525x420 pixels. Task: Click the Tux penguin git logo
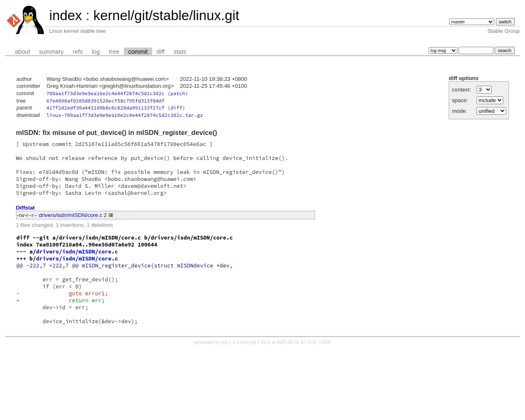click(25, 20)
